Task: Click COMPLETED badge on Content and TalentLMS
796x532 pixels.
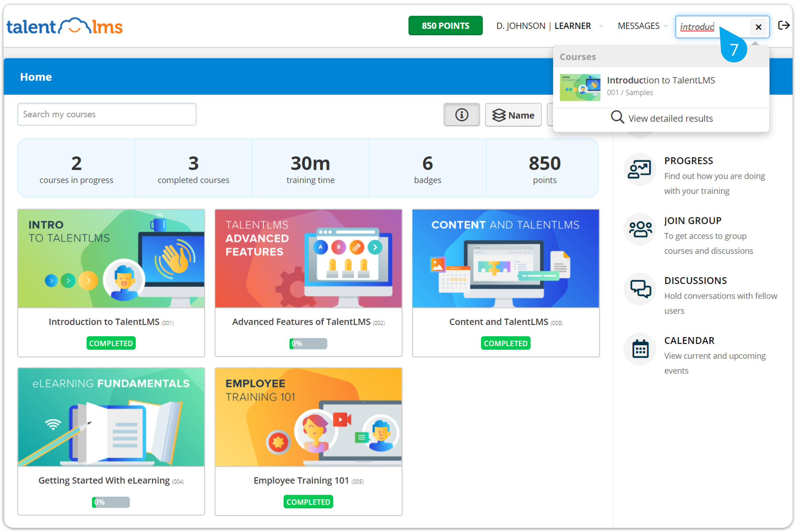Action: (x=506, y=343)
